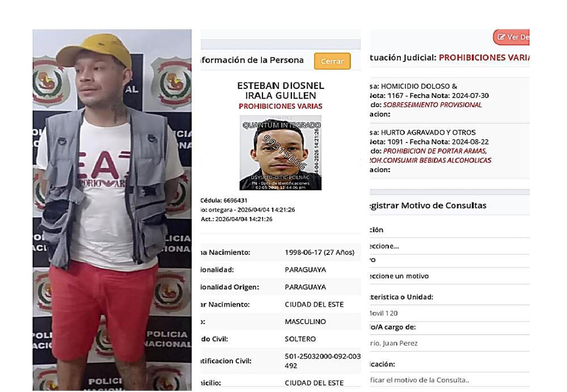Click the edit pencil icon in Ver button

[x=501, y=37]
